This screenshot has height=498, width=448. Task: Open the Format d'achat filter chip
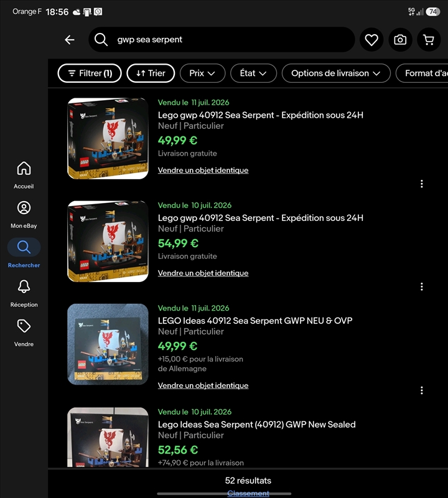422,73
